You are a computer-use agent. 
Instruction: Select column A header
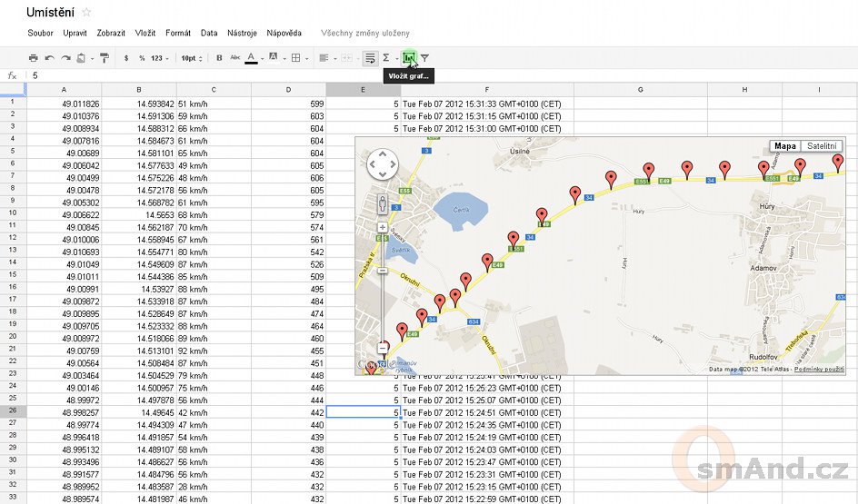(64, 89)
